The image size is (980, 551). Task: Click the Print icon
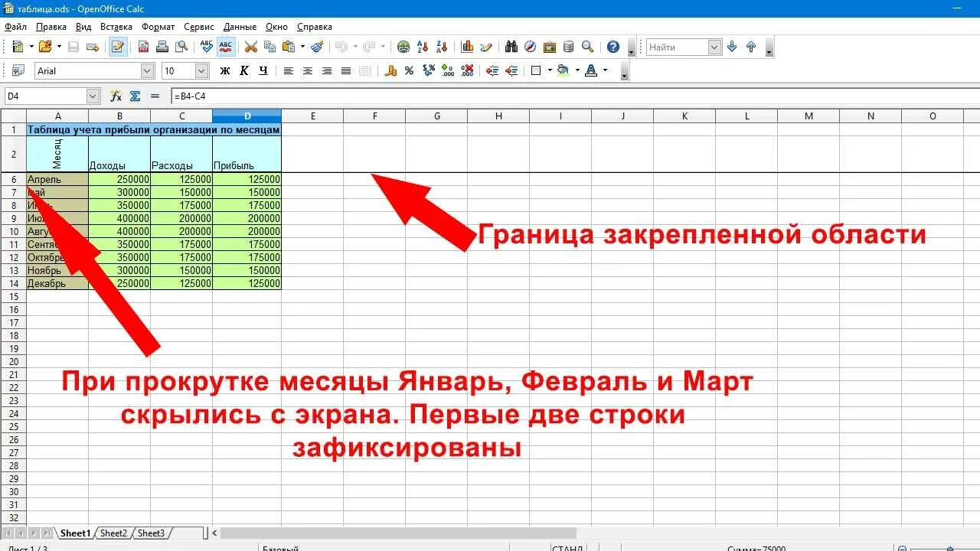[162, 47]
